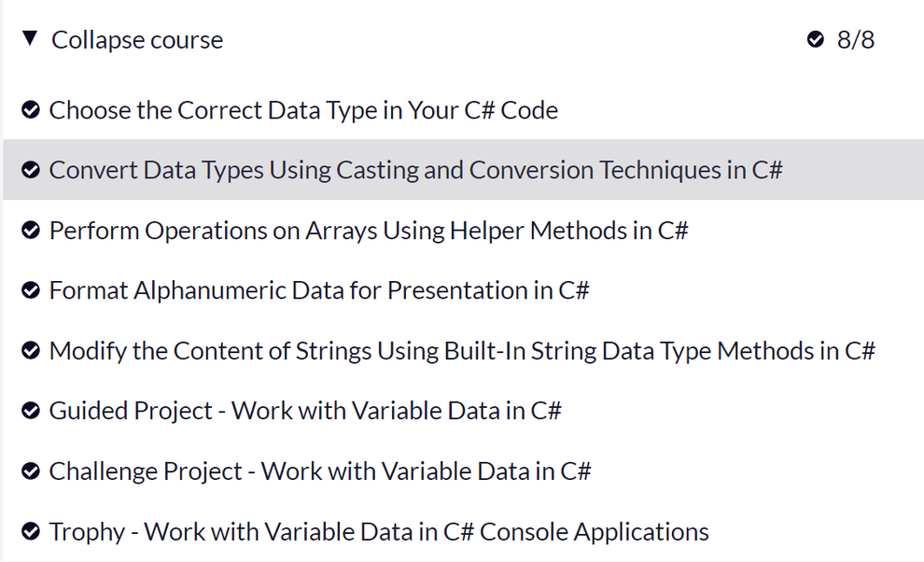The image size is (924, 562).
Task: Open Modify the Content of Strings module
Action: (462, 351)
